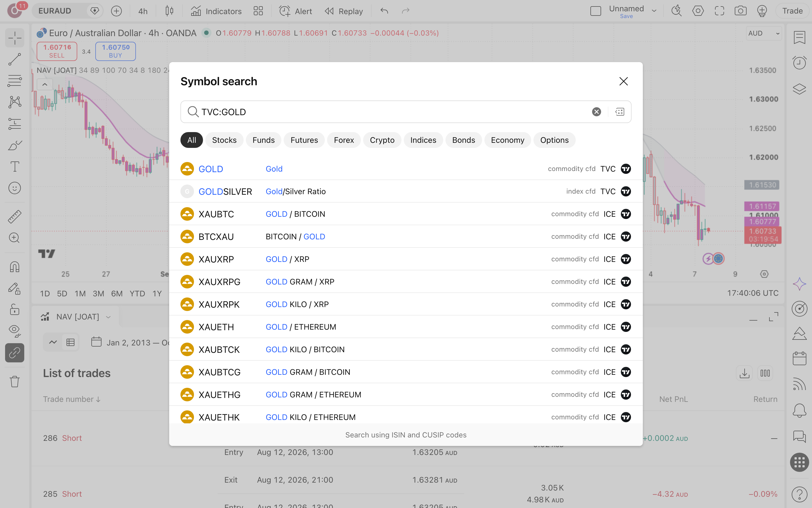812x508 pixels.
Task: Select the Fibonacci retracement tool
Action: point(14,81)
